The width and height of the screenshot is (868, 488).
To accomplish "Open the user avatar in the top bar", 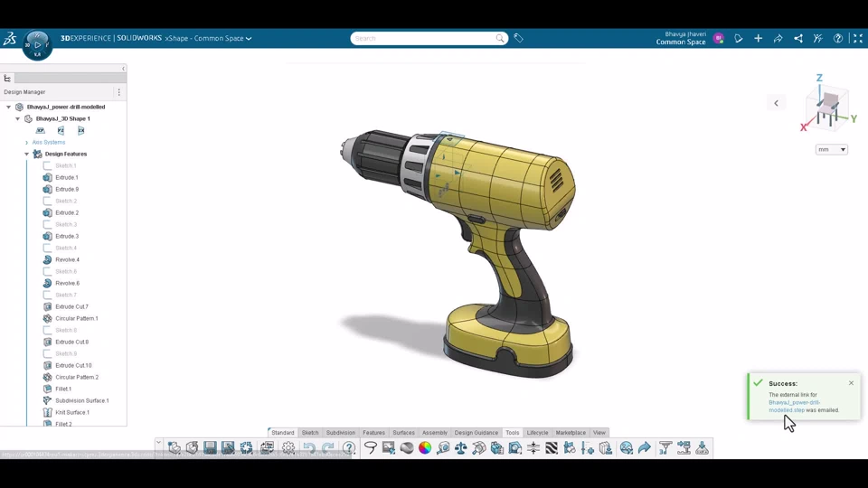I will point(719,38).
